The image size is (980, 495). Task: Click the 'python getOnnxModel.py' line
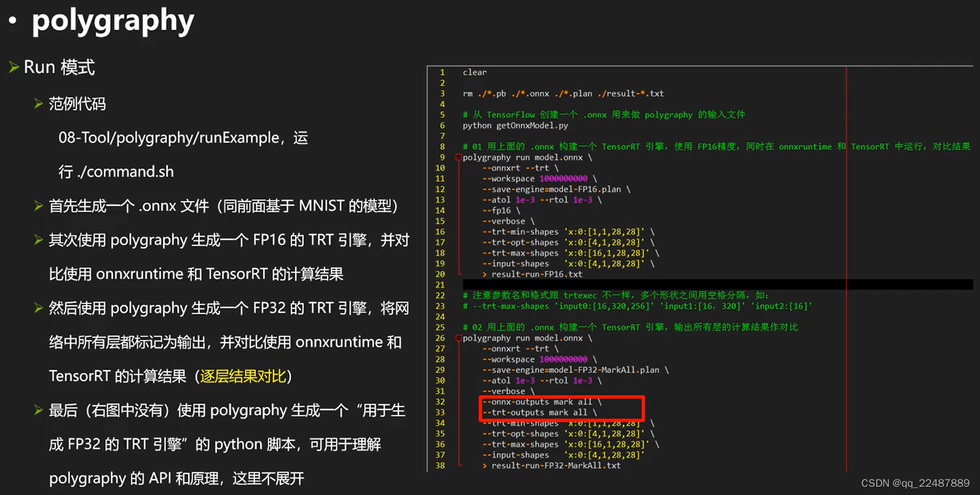(515, 126)
